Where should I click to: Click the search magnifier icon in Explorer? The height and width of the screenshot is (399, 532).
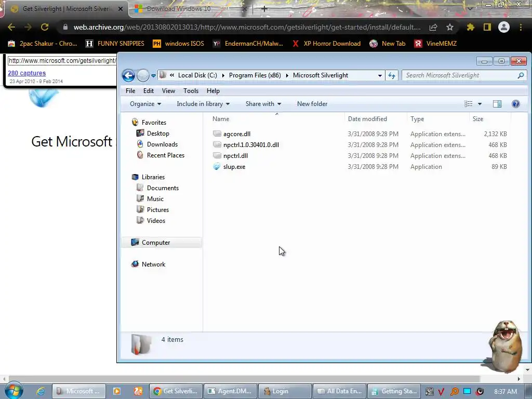[x=521, y=75]
